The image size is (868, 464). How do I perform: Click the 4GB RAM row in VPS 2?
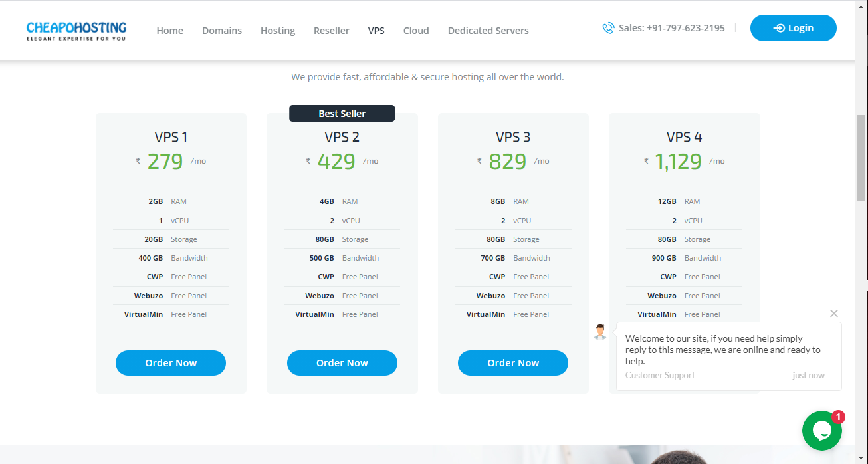[342, 201]
